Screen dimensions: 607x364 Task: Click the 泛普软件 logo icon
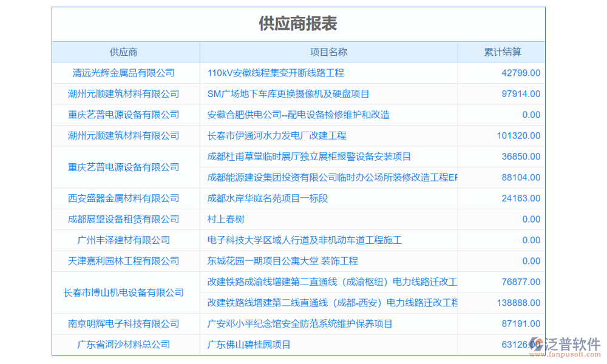[x=535, y=345]
